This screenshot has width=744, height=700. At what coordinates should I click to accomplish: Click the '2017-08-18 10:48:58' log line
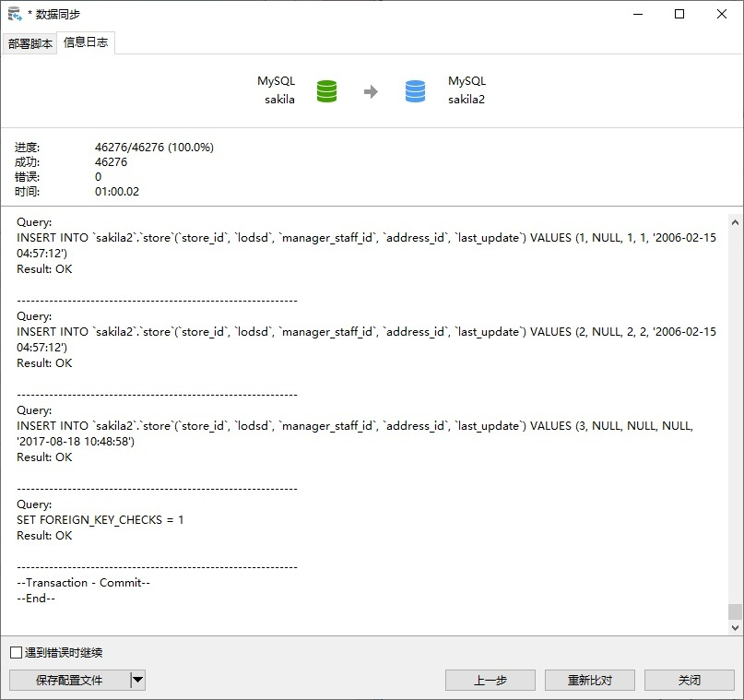(x=76, y=442)
